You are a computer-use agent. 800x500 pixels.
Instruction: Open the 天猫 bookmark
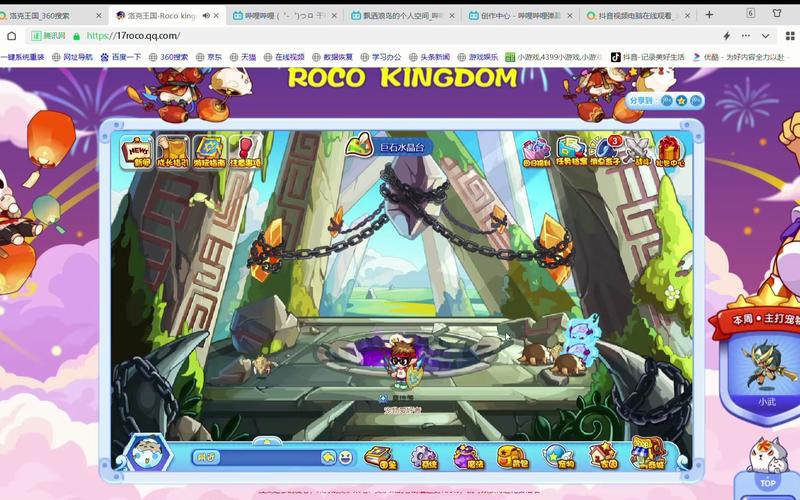tap(243, 57)
